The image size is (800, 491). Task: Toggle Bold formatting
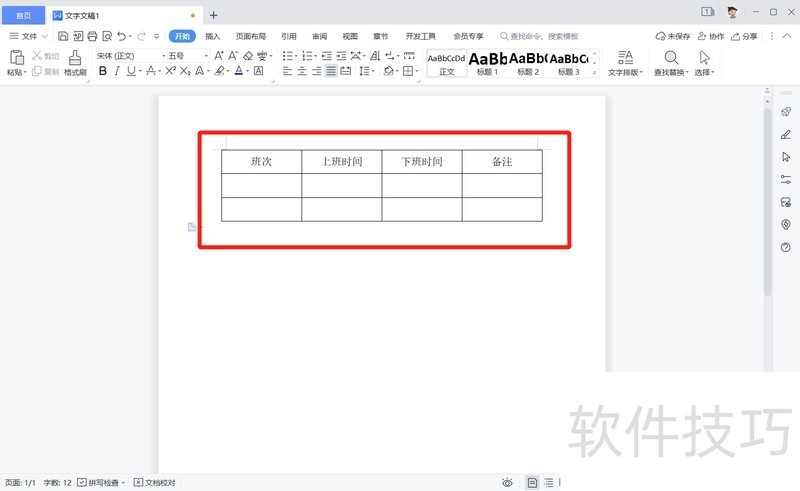click(x=103, y=71)
